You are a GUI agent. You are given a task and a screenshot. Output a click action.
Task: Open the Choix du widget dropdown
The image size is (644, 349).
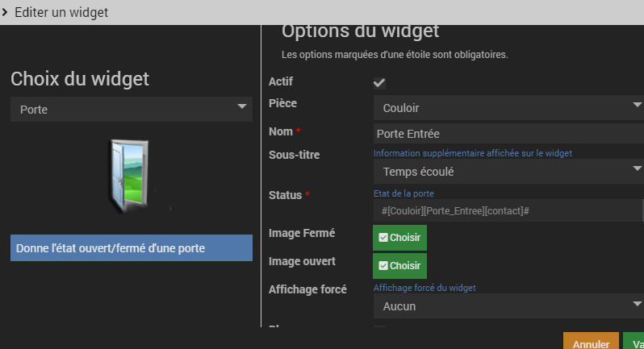coord(132,109)
